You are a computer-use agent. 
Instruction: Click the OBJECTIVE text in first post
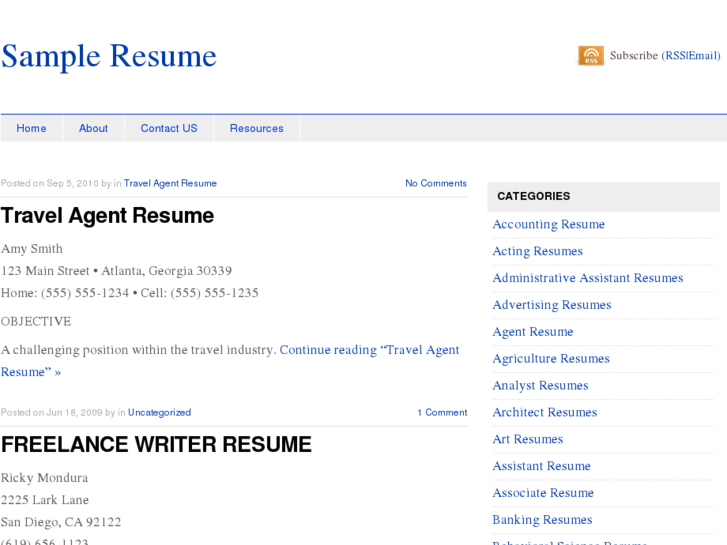[36, 321]
